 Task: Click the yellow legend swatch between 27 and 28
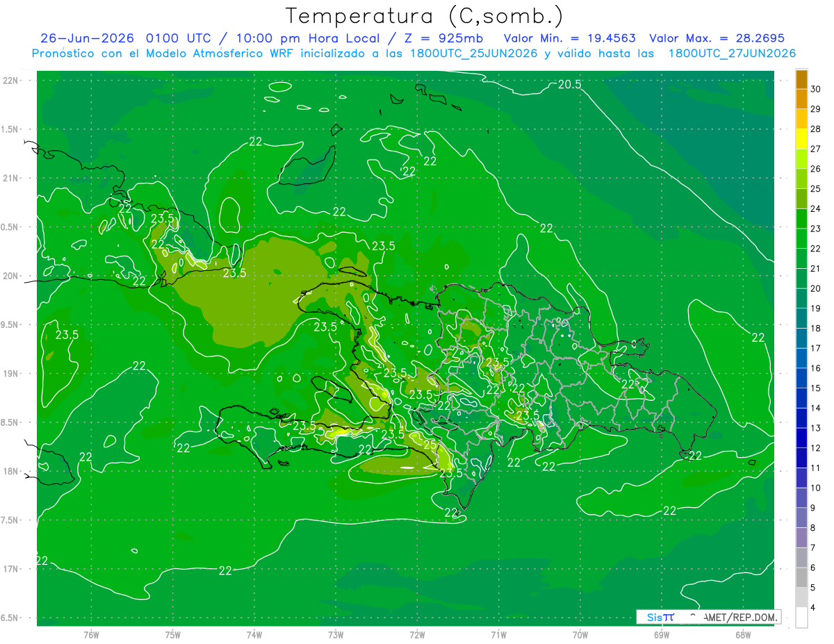[x=801, y=139]
